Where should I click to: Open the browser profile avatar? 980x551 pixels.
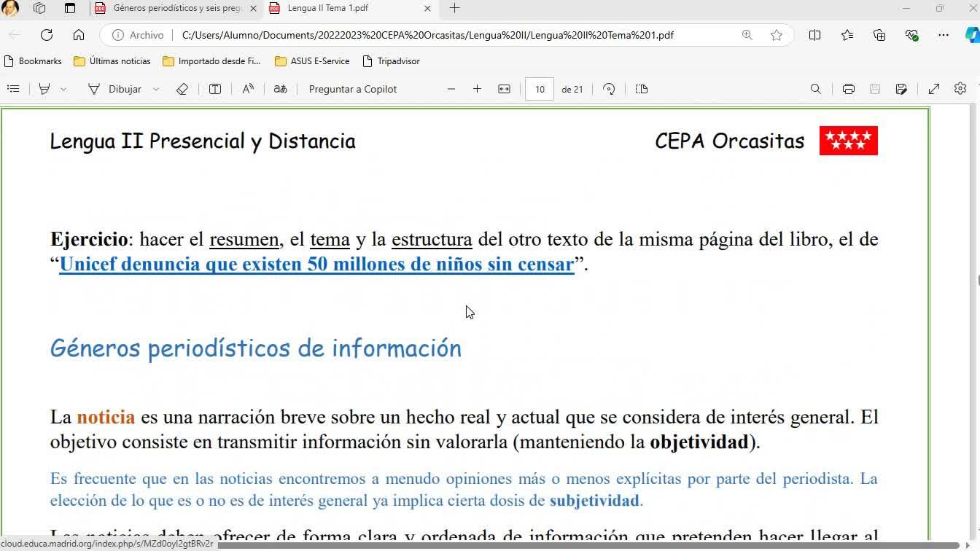tap(10, 8)
